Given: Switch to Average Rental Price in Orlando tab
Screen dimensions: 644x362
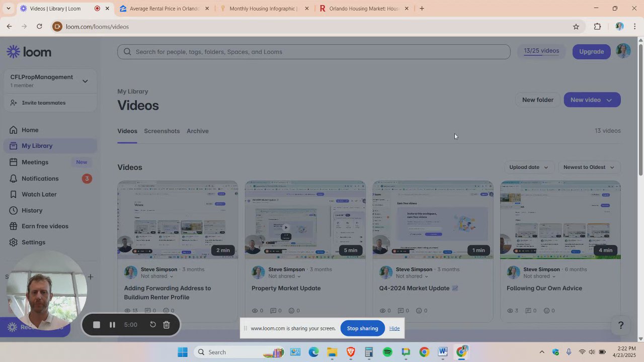Looking at the screenshot, I should point(165,9).
